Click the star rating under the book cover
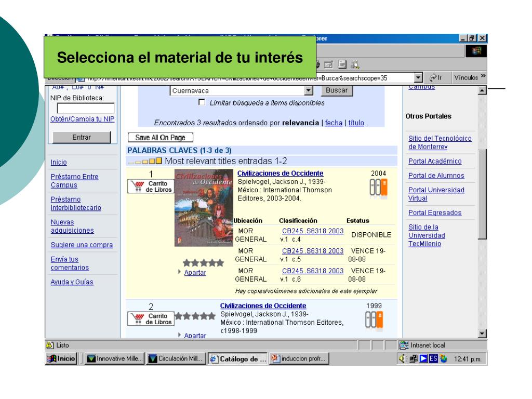The width and height of the screenshot is (532, 399). click(203, 263)
